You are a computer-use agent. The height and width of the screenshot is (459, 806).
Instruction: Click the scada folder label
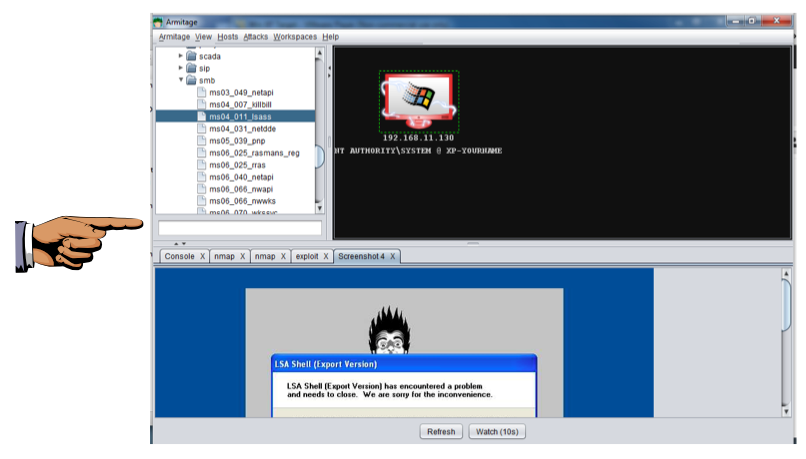point(210,56)
